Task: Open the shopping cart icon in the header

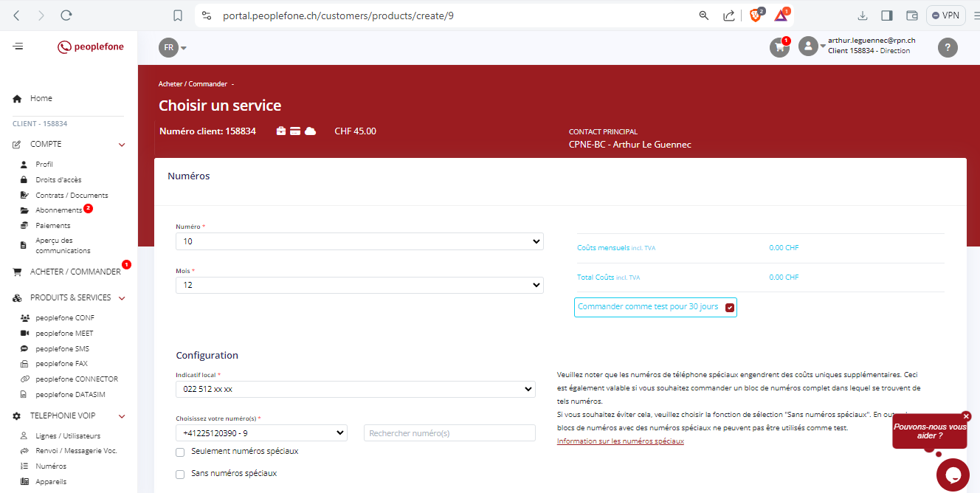Action: click(x=779, y=47)
